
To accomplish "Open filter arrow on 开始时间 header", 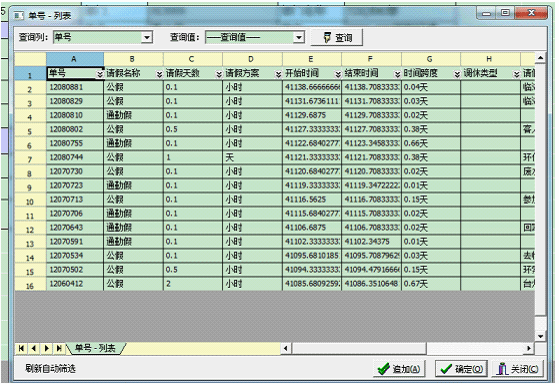I will point(338,74).
